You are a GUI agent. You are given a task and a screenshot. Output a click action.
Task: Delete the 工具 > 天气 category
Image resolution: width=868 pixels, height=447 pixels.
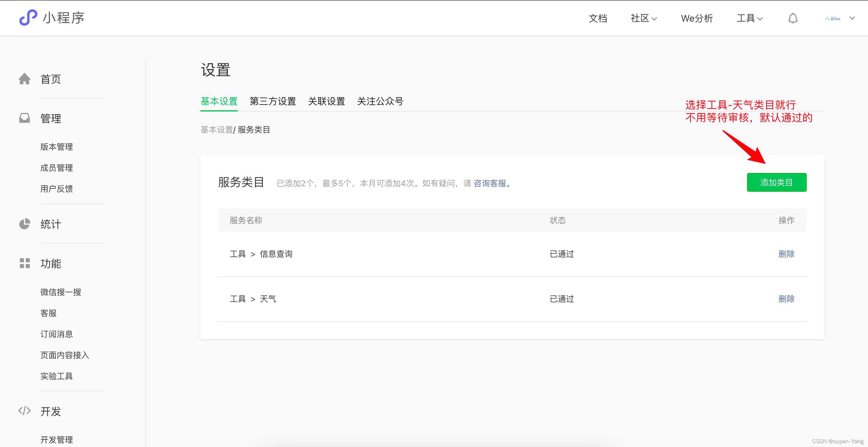click(786, 298)
